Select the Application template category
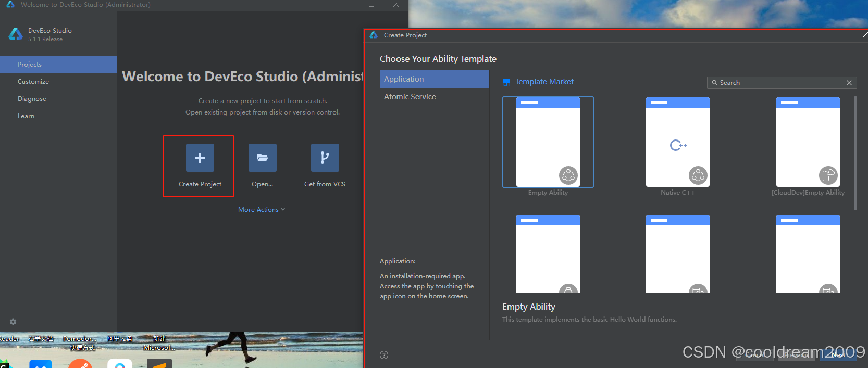This screenshot has width=868, height=368. pos(435,79)
